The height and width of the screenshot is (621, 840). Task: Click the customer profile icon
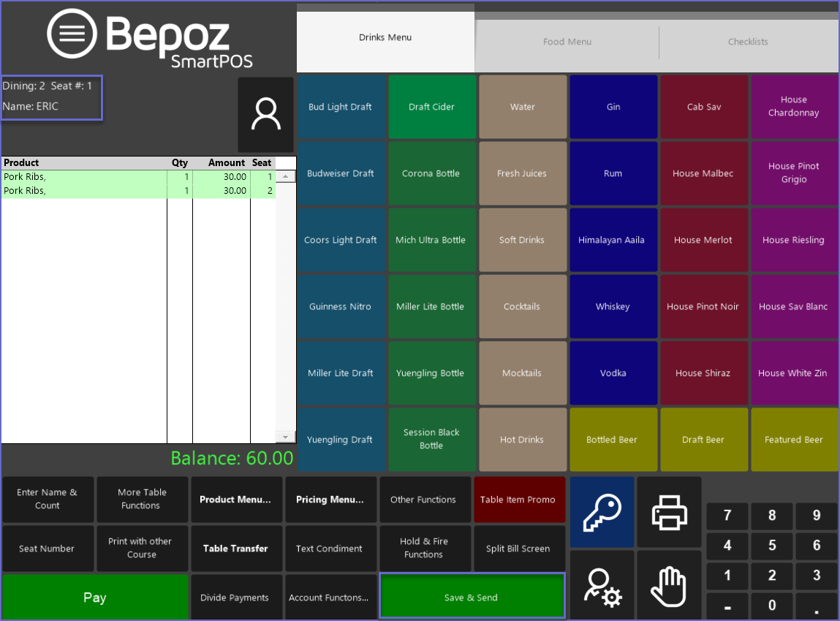265,115
